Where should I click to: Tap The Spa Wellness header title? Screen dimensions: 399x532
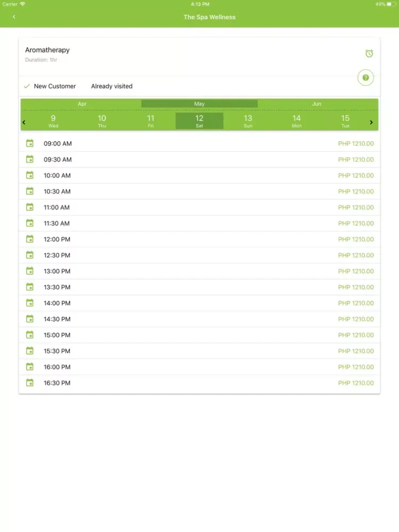coord(209,17)
